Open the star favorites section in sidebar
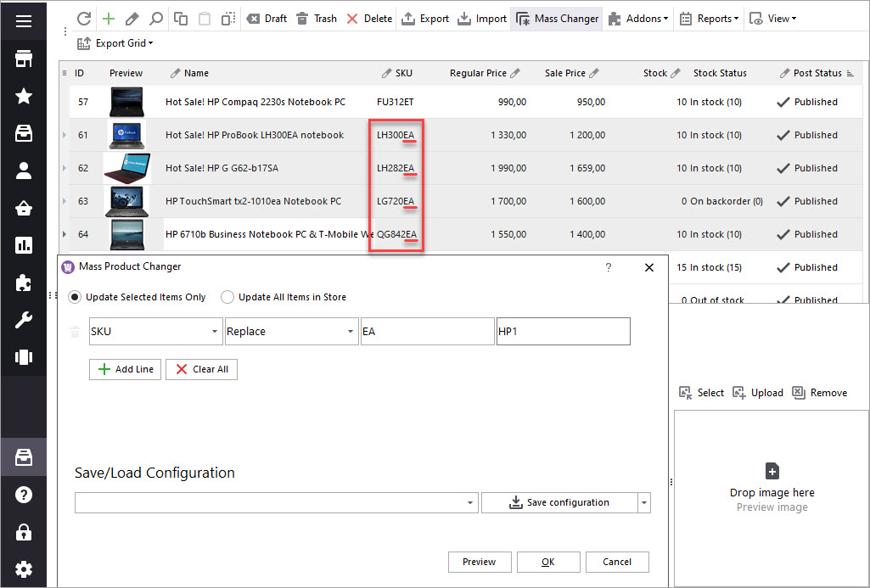Image resolution: width=870 pixels, height=588 pixels. [24, 96]
